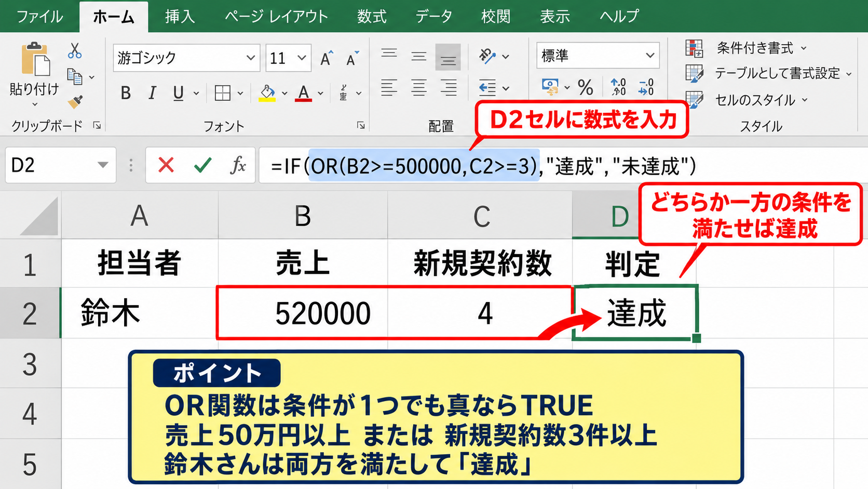This screenshot has width=868, height=489.
Task: Apply the red font color A
Action: click(304, 93)
